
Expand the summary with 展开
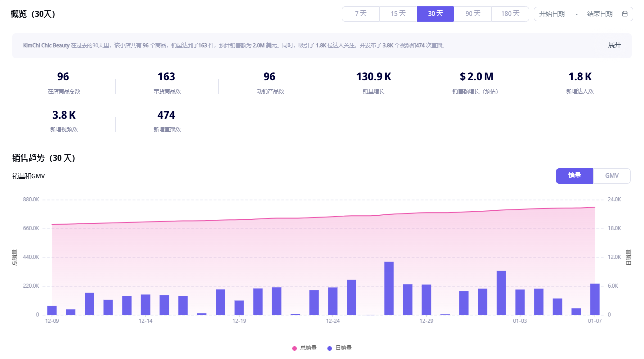(x=614, y=45)
